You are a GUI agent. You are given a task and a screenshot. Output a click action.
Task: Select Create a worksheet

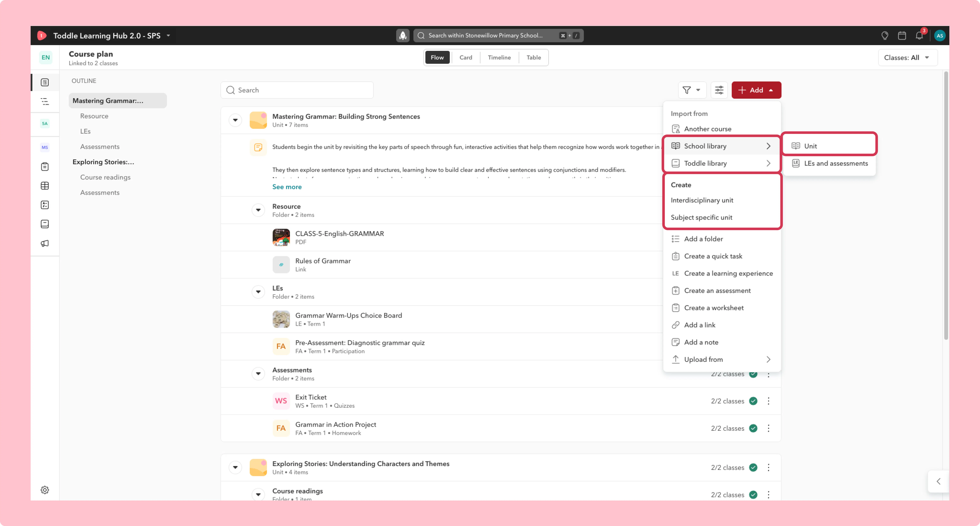[x=722, y=308]
